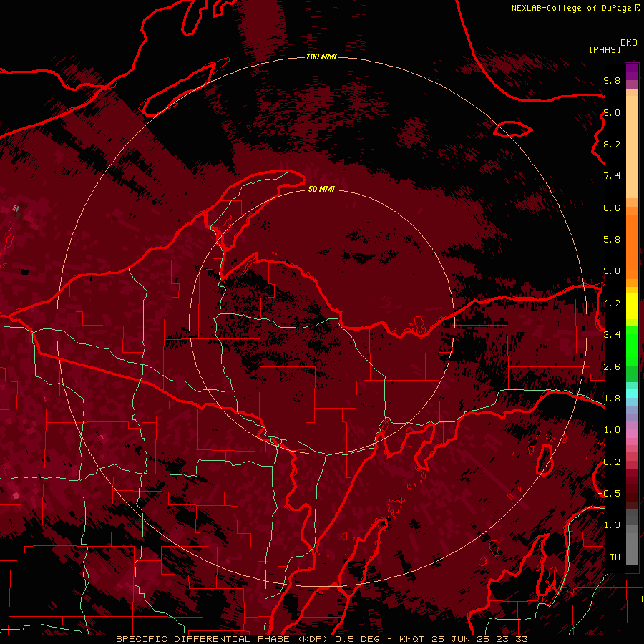Screen dimensions: 644x644
Task: Click the 1.8 scale value
Action: point(612,399)
